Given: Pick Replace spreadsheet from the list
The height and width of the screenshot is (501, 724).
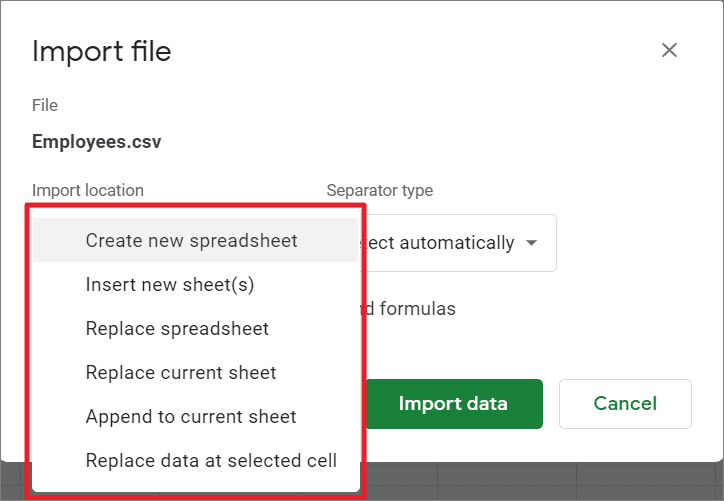Looking at the screenshot, I should (177, 329).
